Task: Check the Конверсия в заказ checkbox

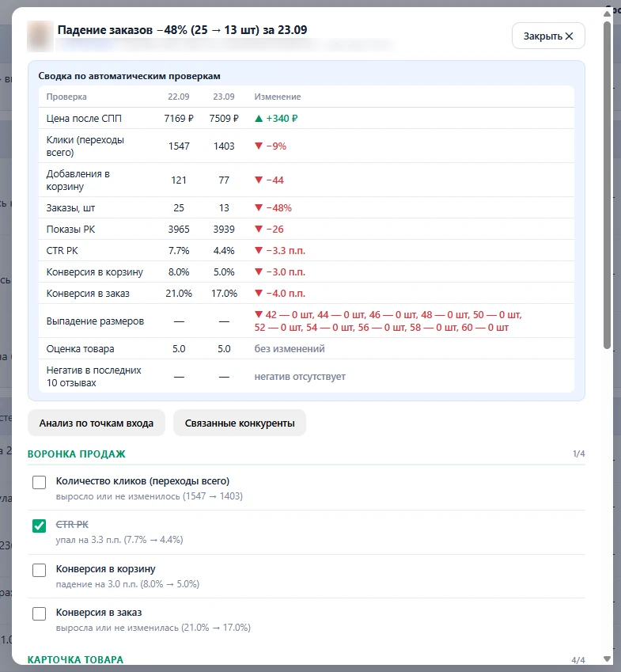Action: [39, 613]
